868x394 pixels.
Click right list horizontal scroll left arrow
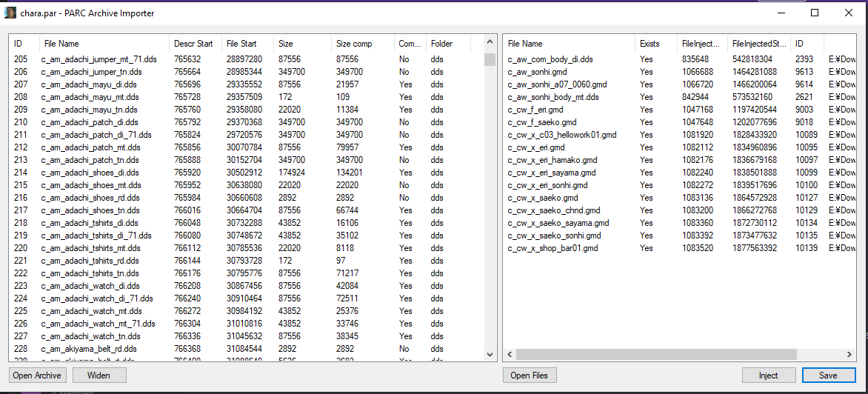510,354
